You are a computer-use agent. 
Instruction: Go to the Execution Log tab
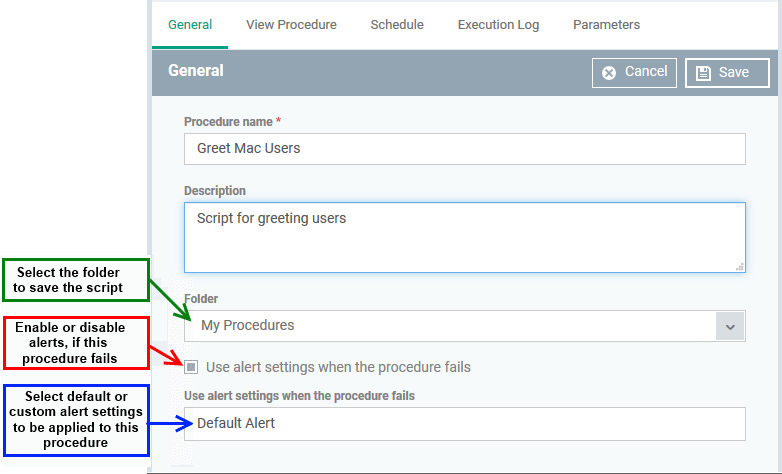coord(498,25)
